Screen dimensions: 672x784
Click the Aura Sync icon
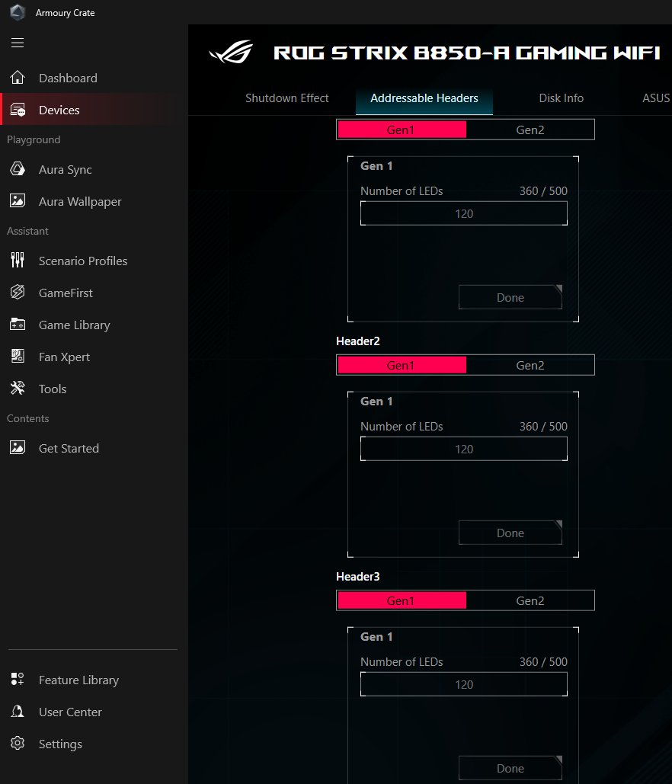(x=18, y=169)
